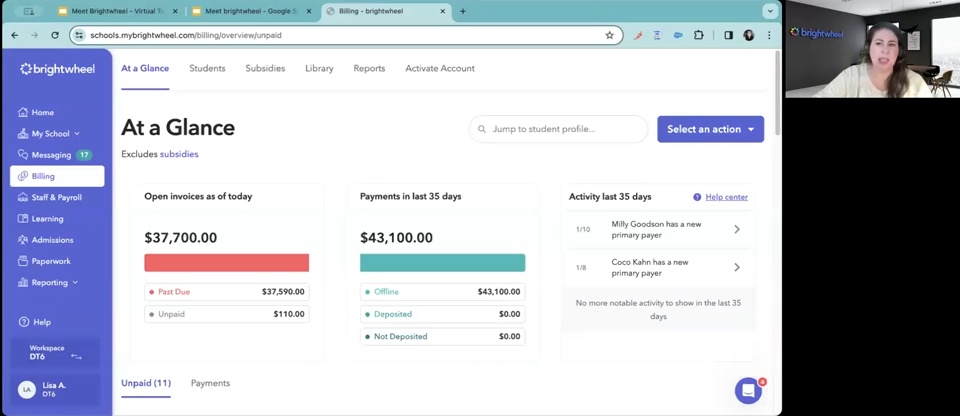Click browser forward arrow
The image size is (960, 416).
35,36
